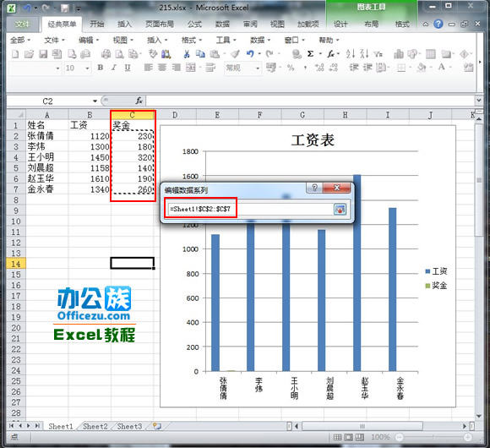Click the Sort Z to A icon
Image resolution: width=490 pixels, height=448 pixels.
[364, 54]
